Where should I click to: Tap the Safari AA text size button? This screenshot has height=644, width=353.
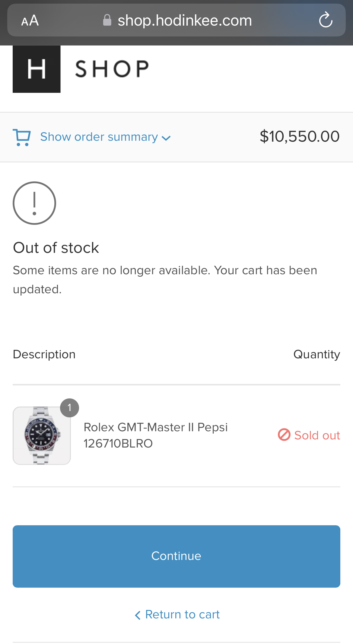(x=30, y=20)
